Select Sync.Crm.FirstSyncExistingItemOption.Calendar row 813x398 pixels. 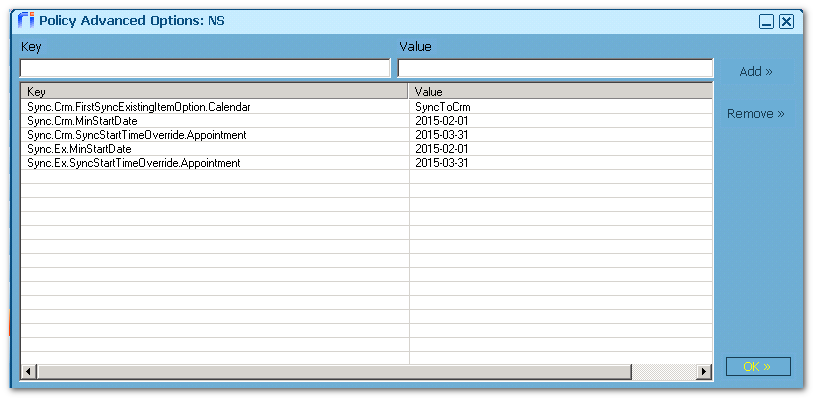click(x=367, y=107)
